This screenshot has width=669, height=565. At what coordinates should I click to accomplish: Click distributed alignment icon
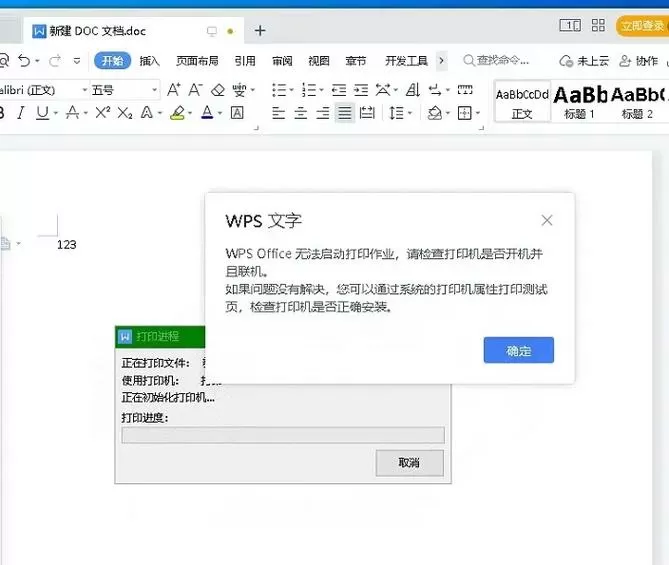[367, 113]
